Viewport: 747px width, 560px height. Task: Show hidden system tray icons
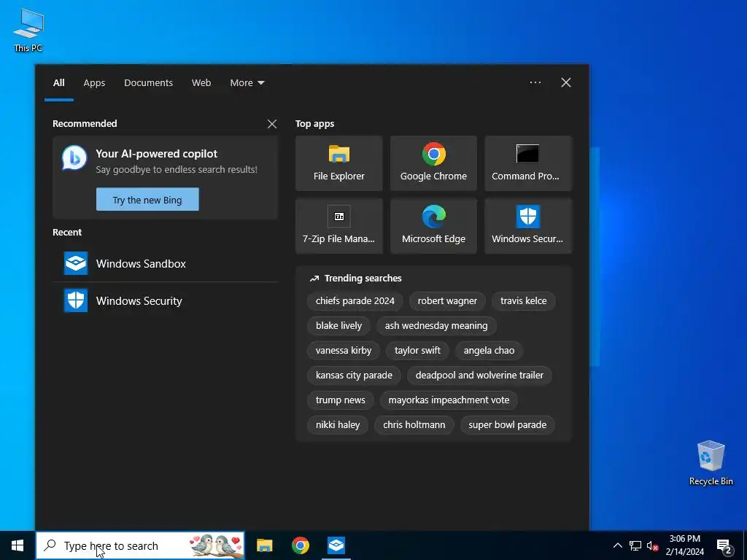pos(617,545)
